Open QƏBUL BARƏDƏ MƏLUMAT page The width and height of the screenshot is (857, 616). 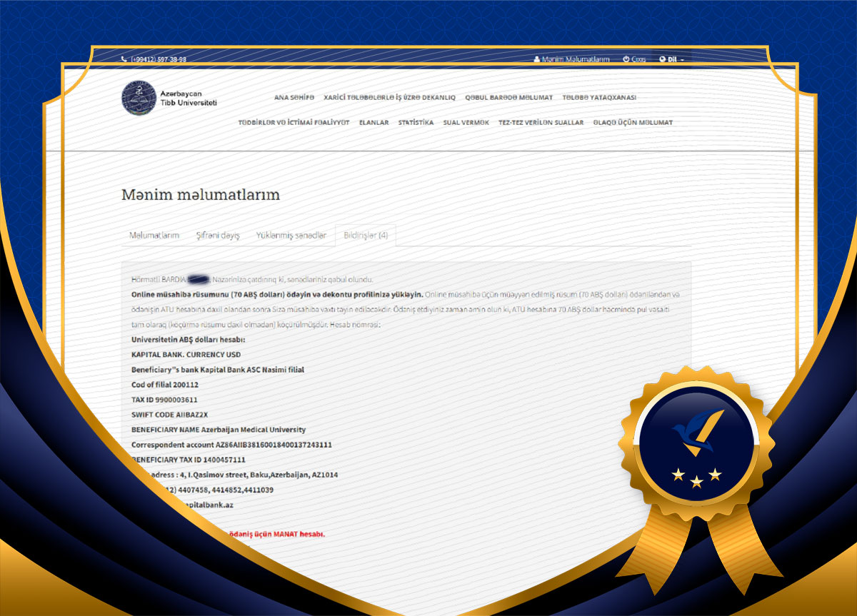[511, 96]
